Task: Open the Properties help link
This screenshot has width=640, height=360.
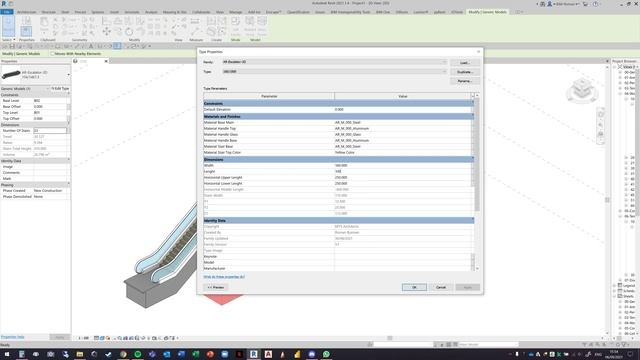Action: point(12,337)
